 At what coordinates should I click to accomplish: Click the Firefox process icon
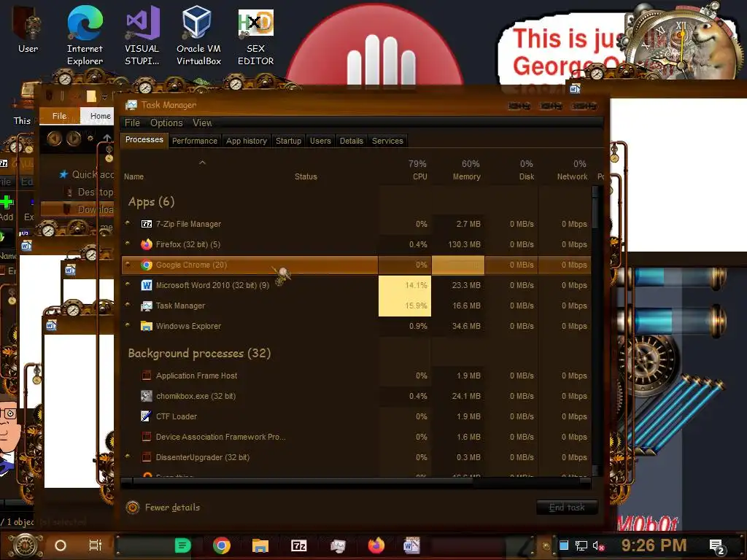point(147,244)
